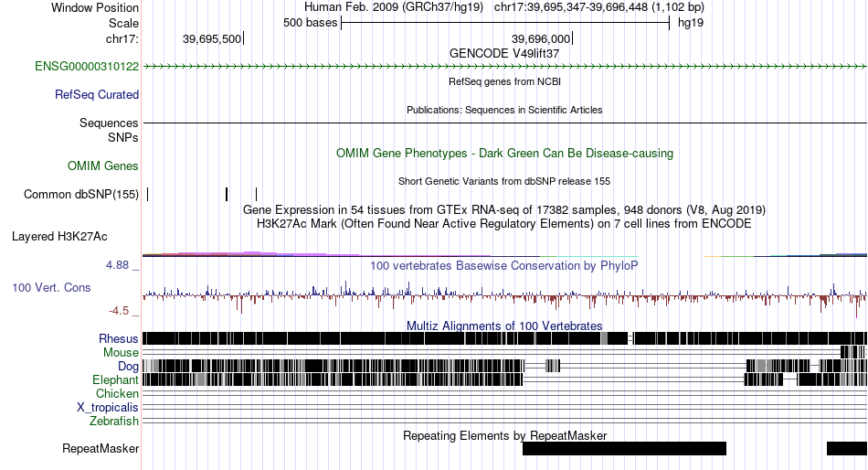This screenshot has height=470, width=868.
Task: Click Multiz Alignments of 100 Vertebrates title
Action: pos(504,326)
